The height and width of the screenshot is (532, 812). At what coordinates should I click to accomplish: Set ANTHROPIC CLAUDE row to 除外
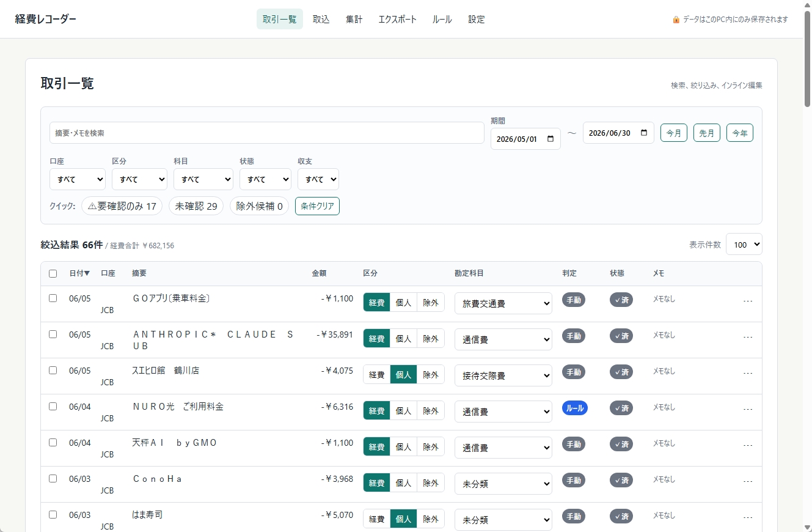click(431, 339)
